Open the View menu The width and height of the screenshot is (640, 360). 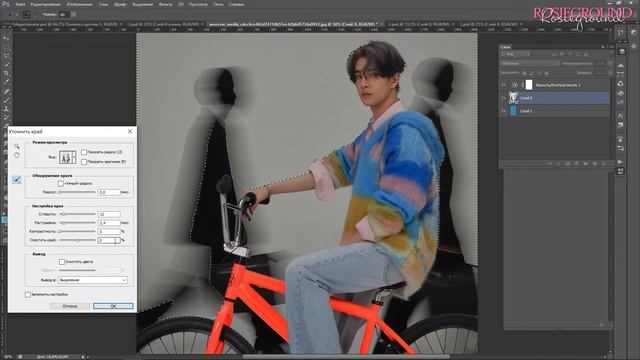[198, 4]
